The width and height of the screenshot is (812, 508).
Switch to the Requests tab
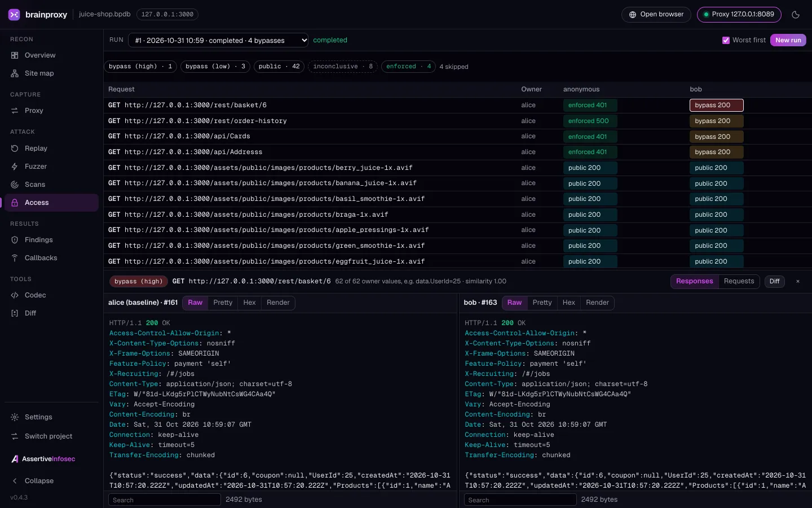[739, 281]
